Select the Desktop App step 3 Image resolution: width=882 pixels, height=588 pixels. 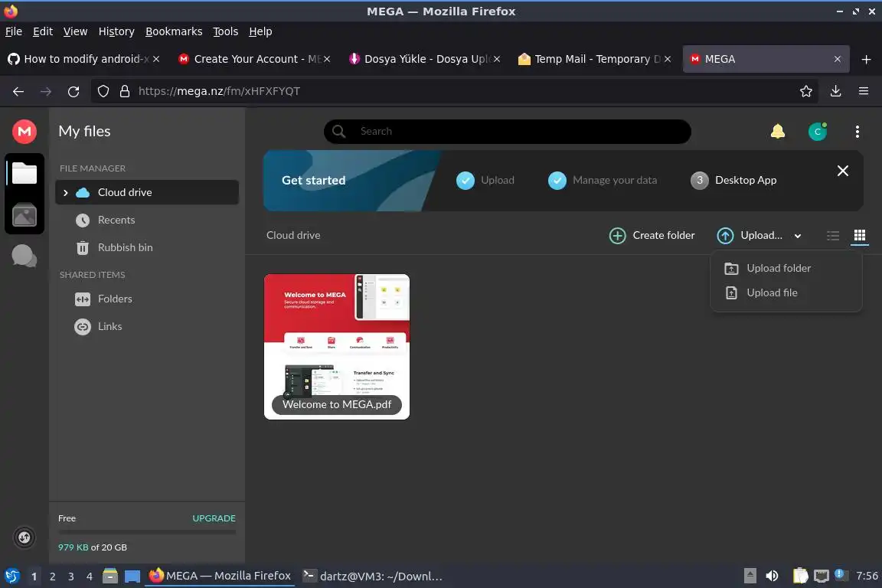click(x=733, y=180)
